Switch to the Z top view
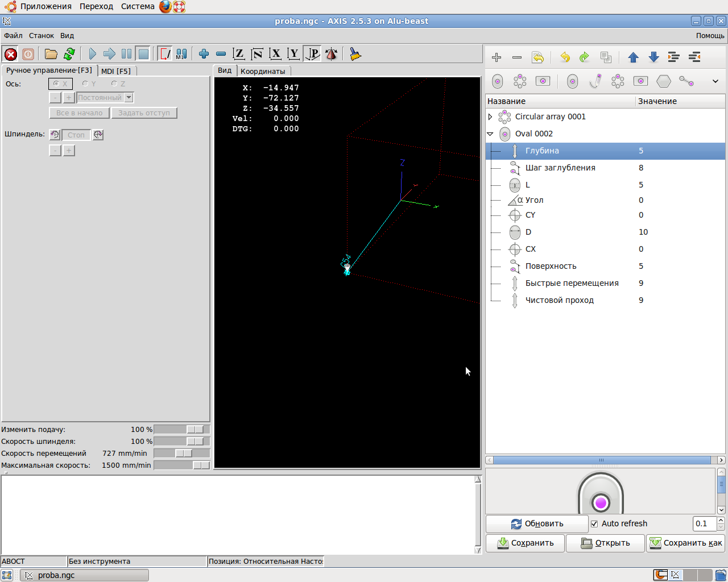 [239, 55]
